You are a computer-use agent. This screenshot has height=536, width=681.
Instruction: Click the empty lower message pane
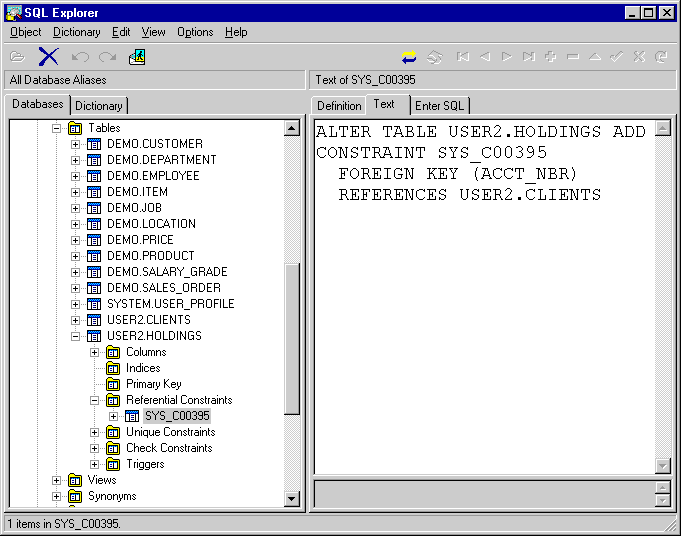click(484, 494)
